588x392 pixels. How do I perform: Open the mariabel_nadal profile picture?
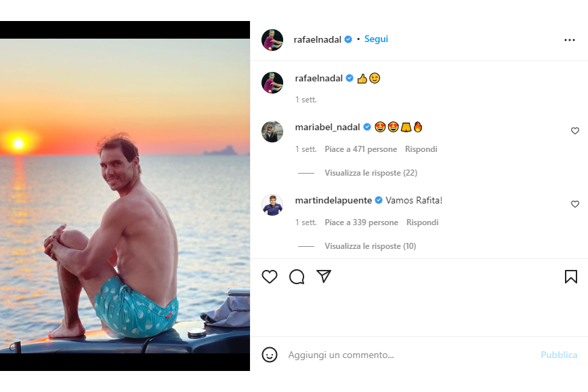pyautogui.click(x=272, y=132)
